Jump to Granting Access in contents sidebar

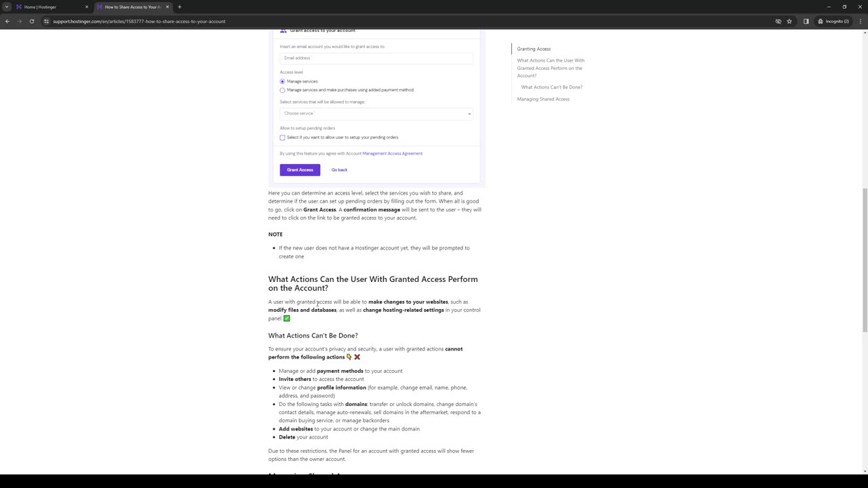click(534, 49)
